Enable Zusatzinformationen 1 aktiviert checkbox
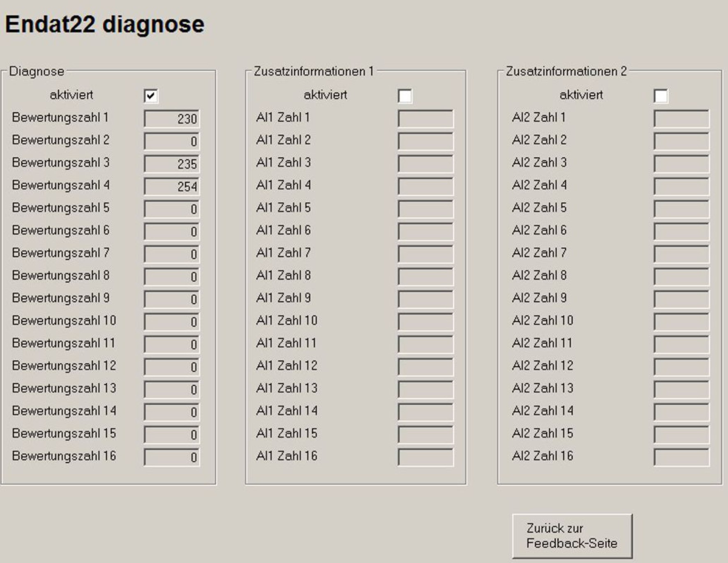The width and height of the screenshot is (728, 563). click(x=405, y=96)
